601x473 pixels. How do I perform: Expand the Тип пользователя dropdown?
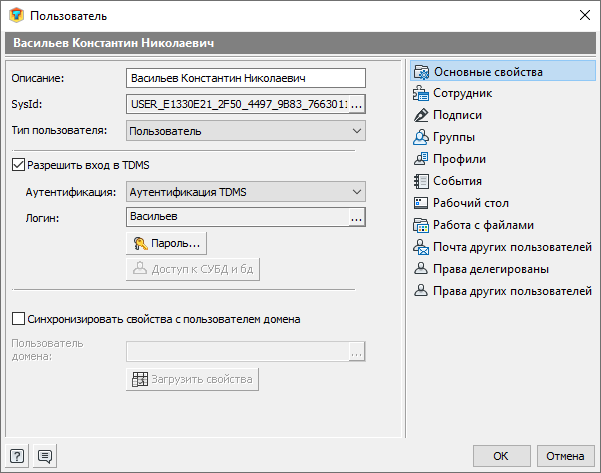pyautogui.click(x=246, y=131)
